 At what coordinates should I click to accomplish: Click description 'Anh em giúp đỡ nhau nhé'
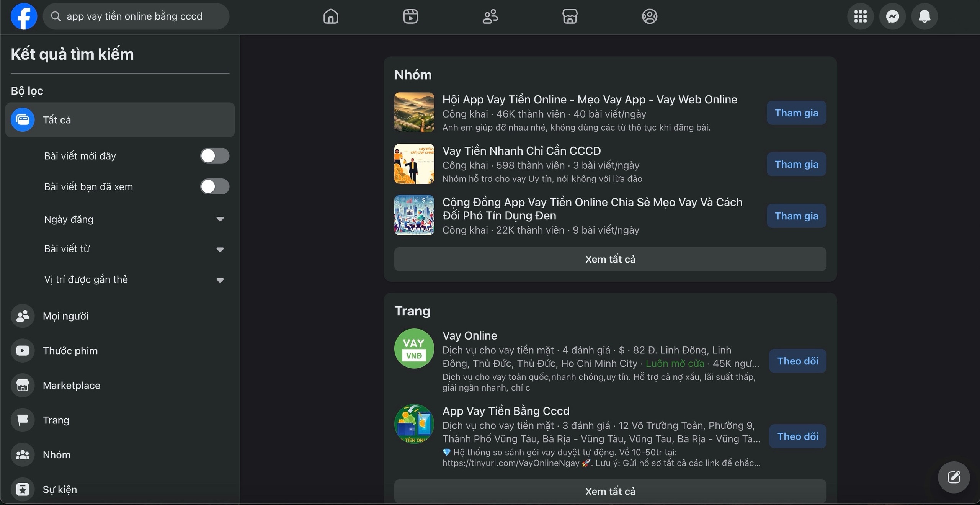(x=577, y=127)
